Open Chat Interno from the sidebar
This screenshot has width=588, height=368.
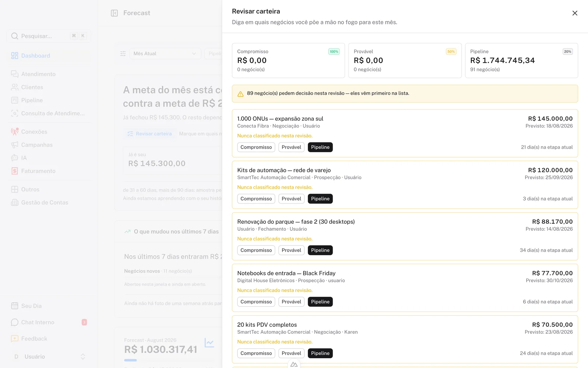49,322
